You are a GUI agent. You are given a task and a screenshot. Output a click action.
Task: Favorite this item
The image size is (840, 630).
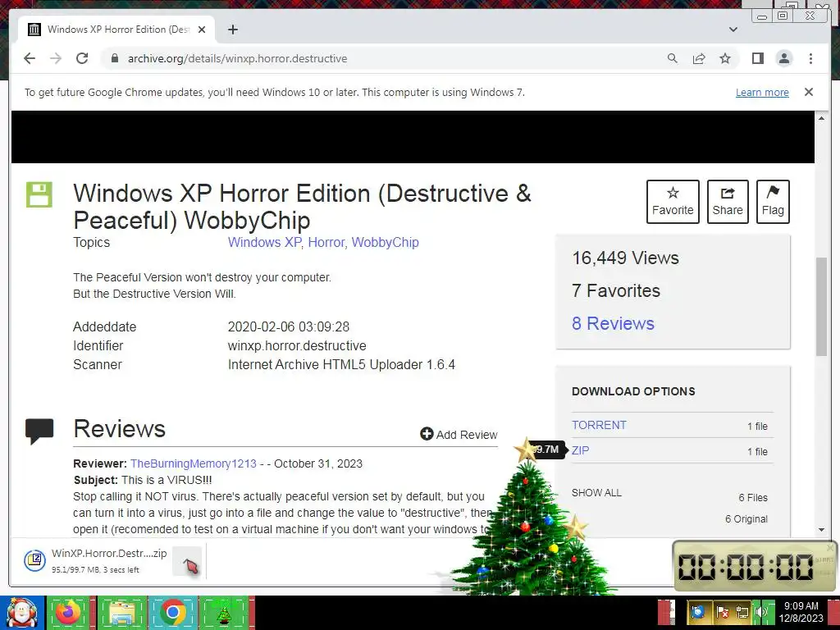click(673, 202)
